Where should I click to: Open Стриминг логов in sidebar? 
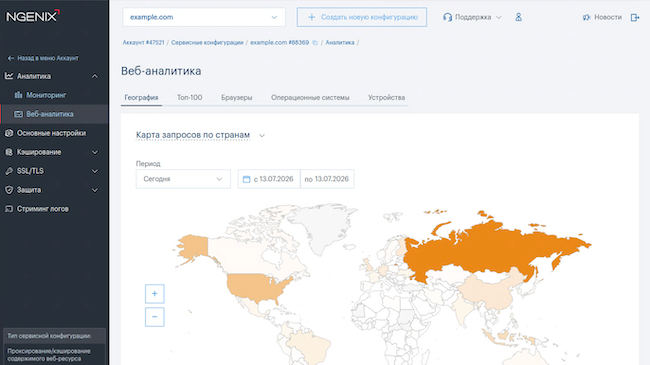pyautogui.click(x=43, y=209)
